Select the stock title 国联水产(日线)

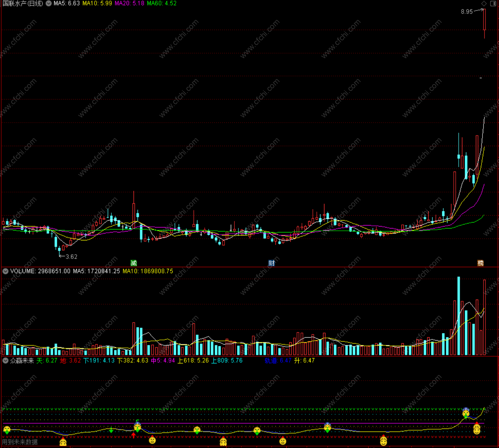23,3
